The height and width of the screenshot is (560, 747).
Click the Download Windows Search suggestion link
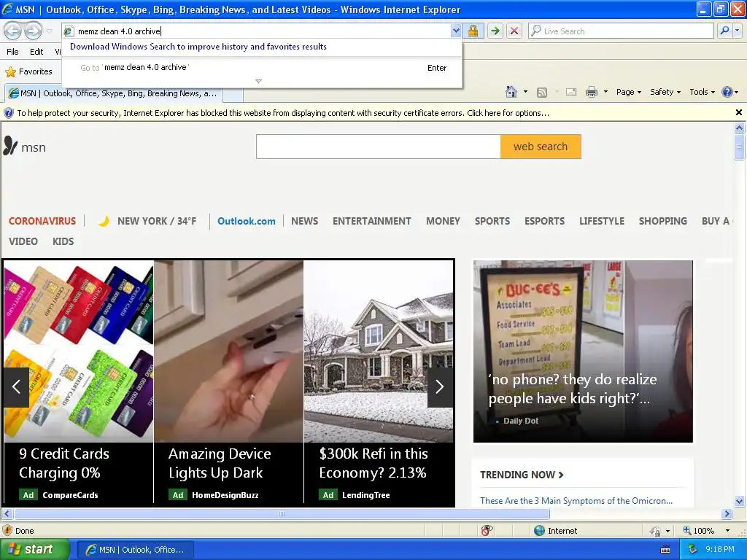[198, 47]
